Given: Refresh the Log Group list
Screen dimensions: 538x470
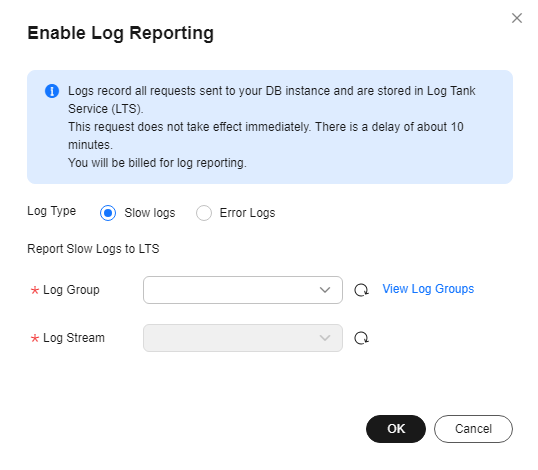Looking at the screenshot, I should (x=361, y=290).
